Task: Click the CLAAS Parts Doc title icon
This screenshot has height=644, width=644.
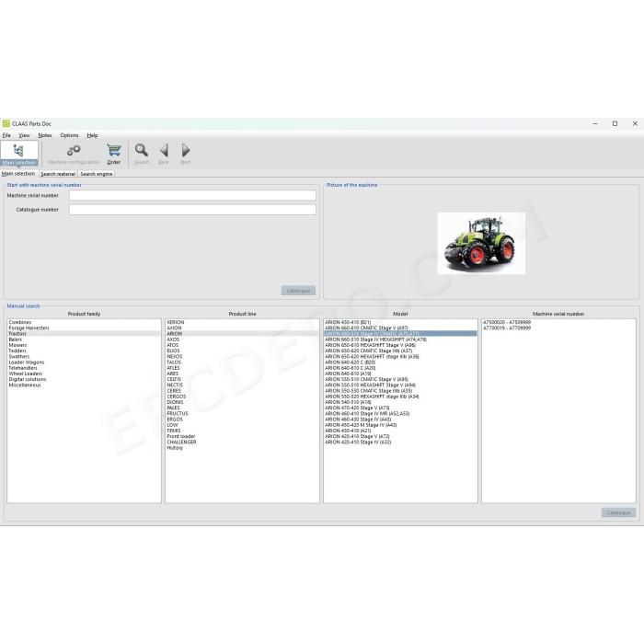Action: click(6, 123)
